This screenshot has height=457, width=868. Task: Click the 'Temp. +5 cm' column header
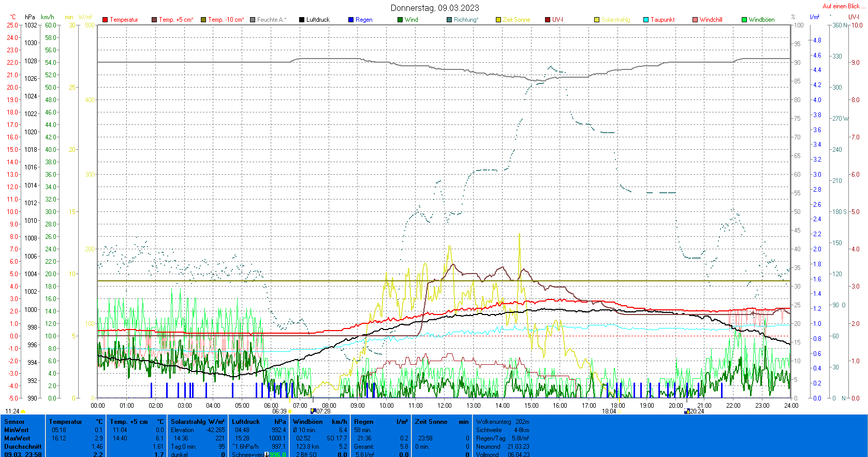[137, 422]
